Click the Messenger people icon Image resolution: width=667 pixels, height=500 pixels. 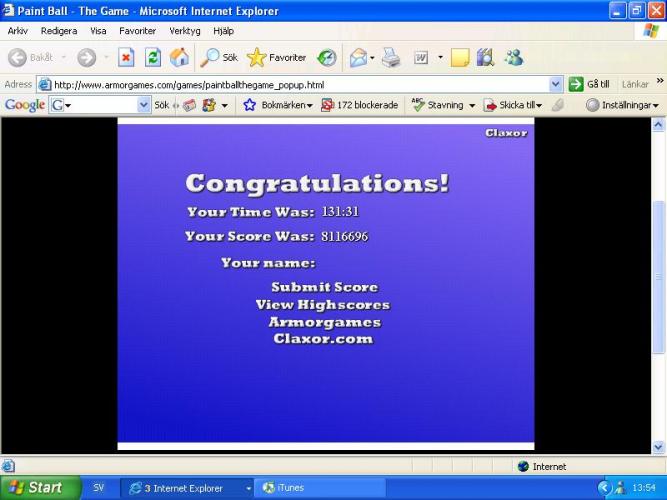513,58
